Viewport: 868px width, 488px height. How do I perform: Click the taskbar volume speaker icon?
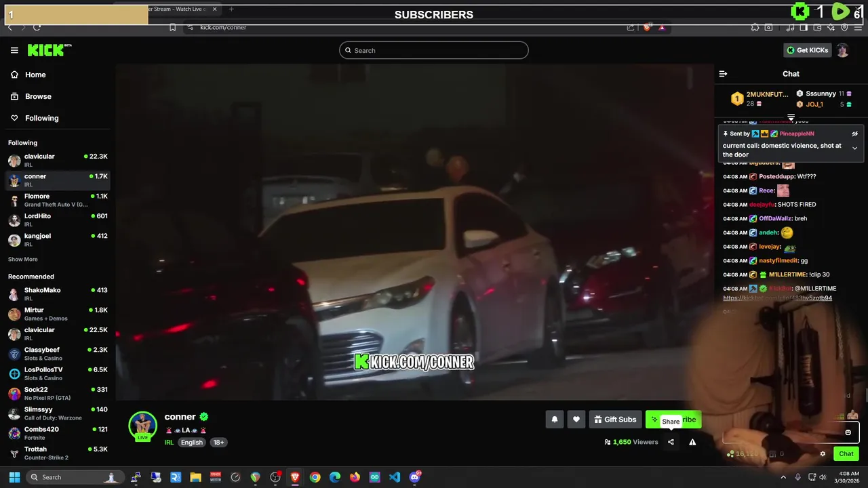point(823,477)
